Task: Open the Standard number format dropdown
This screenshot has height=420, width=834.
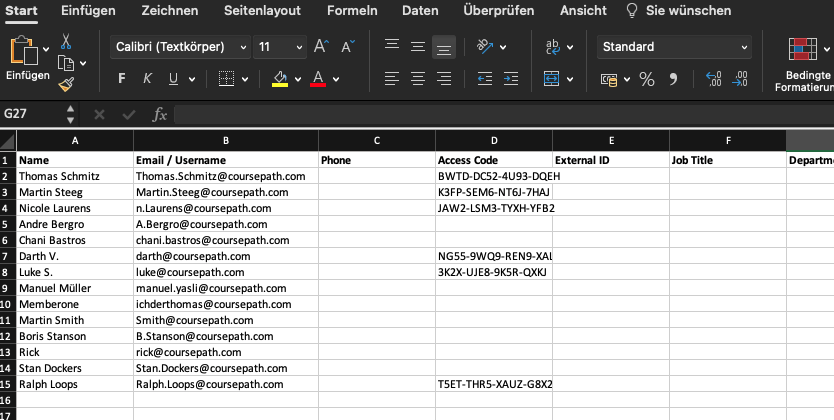Action: pyautogui.click(x=674, y=47)
